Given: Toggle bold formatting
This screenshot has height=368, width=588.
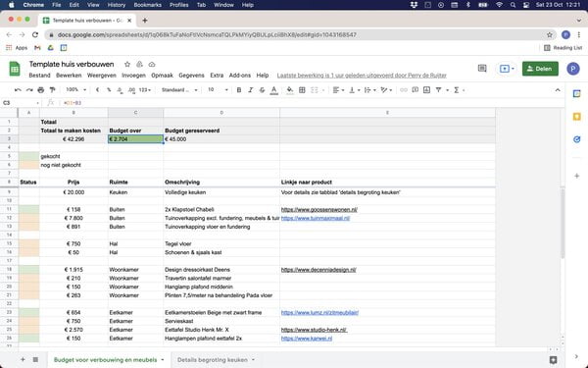Looking at the screenshot, I should pos(239,90).
